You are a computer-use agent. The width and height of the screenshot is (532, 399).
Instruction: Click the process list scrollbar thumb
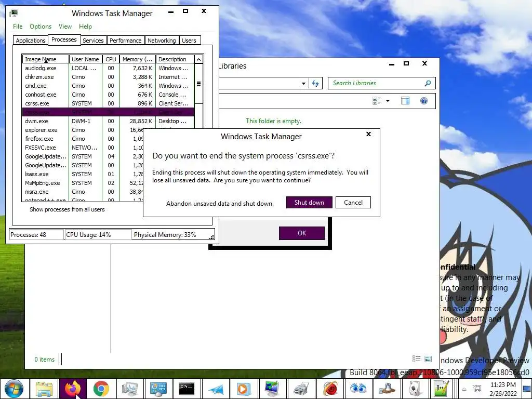[199, 84]
